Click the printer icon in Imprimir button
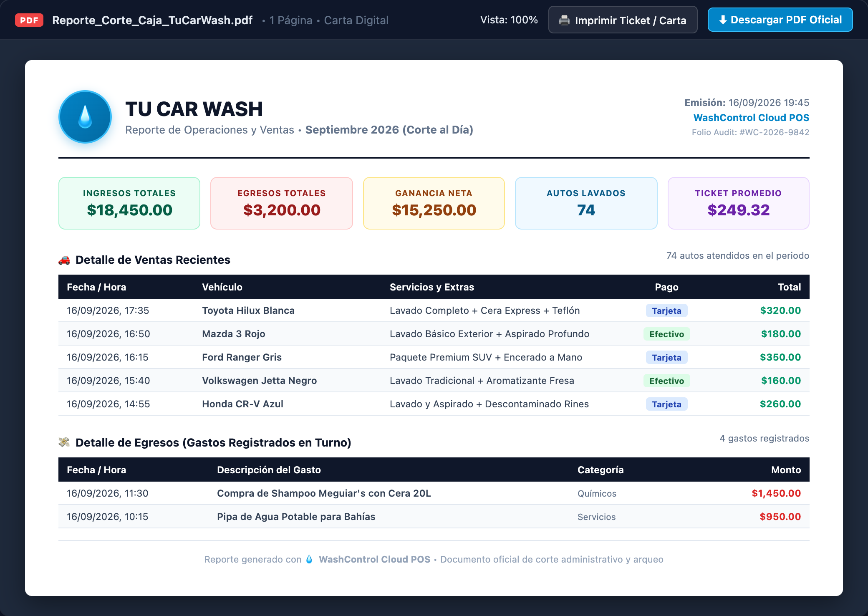The width and height of the screenshot is (868, 616). pyautogui.click(x=564, y=20)
